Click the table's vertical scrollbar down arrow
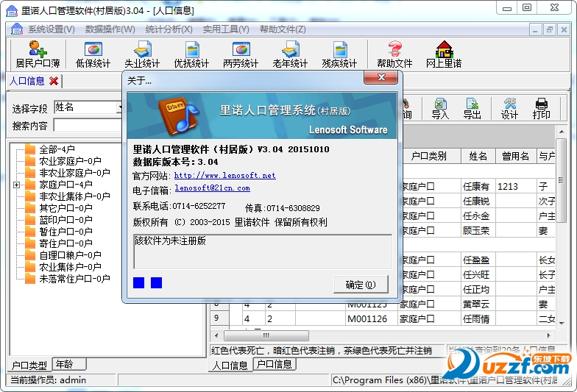Viewport: 577px width, 392px height. pyautogui.click(x=562, y=324)
